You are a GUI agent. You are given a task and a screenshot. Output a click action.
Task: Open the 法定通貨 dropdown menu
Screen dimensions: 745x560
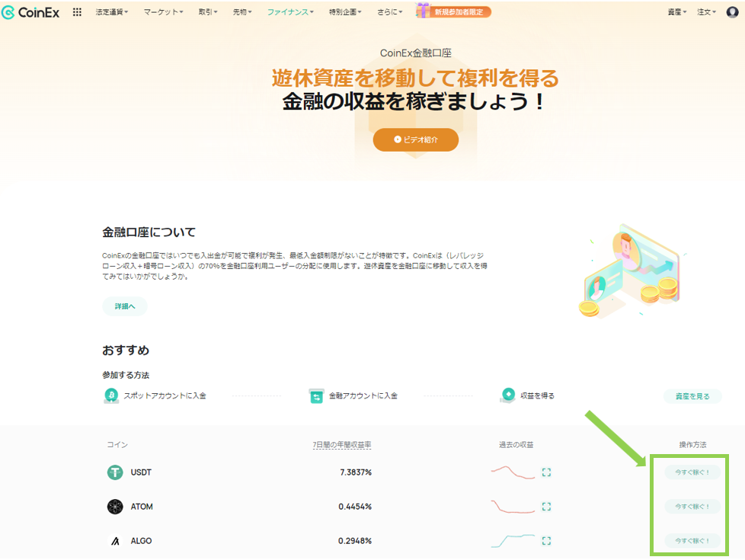coord(112,12)
